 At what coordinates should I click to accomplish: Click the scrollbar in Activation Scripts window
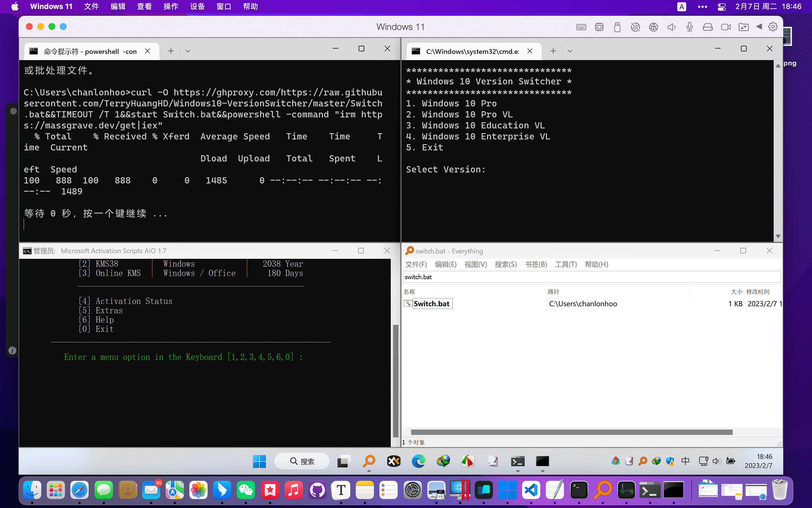click(x=395, y=381)
